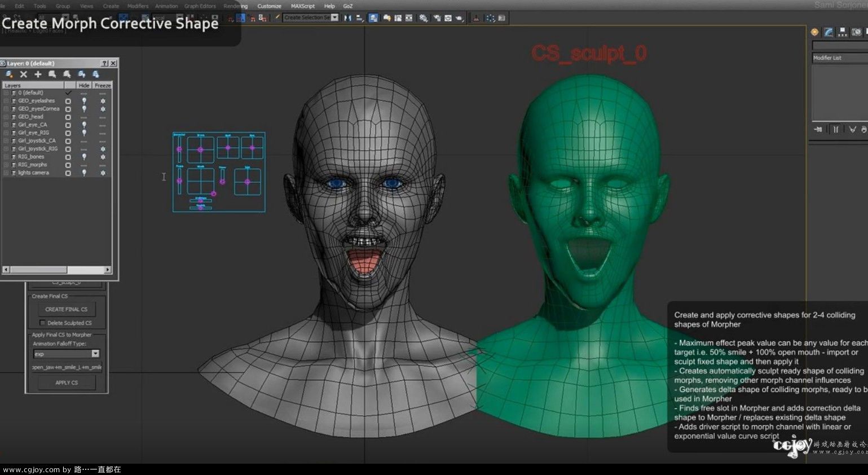This screenshot has height=475, width=868.
Task: Click the Mirror tool in main toolbar
Action: [347, 18]
